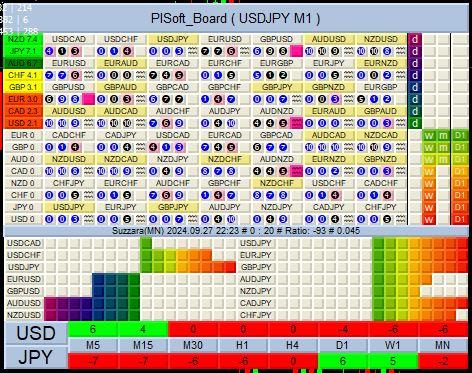The height and width of the screenshot is (373, 472).
Task: Click circle 5 under CHFJPY in CHF 0 row
Action: [x=75, y=195]
